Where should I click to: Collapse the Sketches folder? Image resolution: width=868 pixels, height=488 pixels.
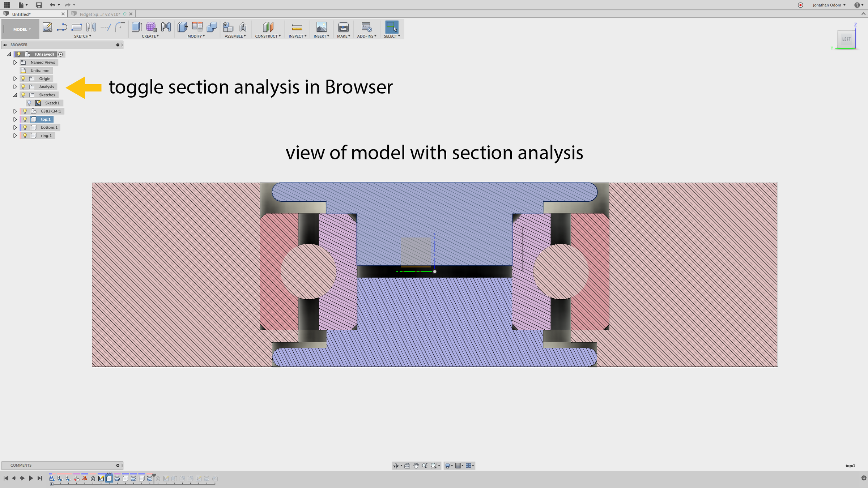15,95
